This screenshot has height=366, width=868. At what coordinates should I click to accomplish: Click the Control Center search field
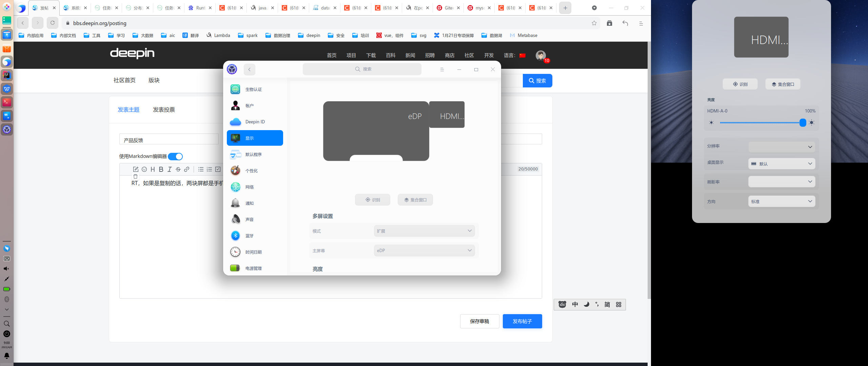tap(362, 69)
